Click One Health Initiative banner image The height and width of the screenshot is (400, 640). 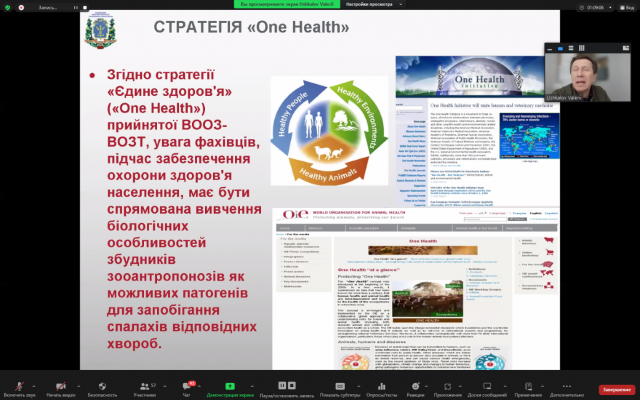(x=470, y=76)
